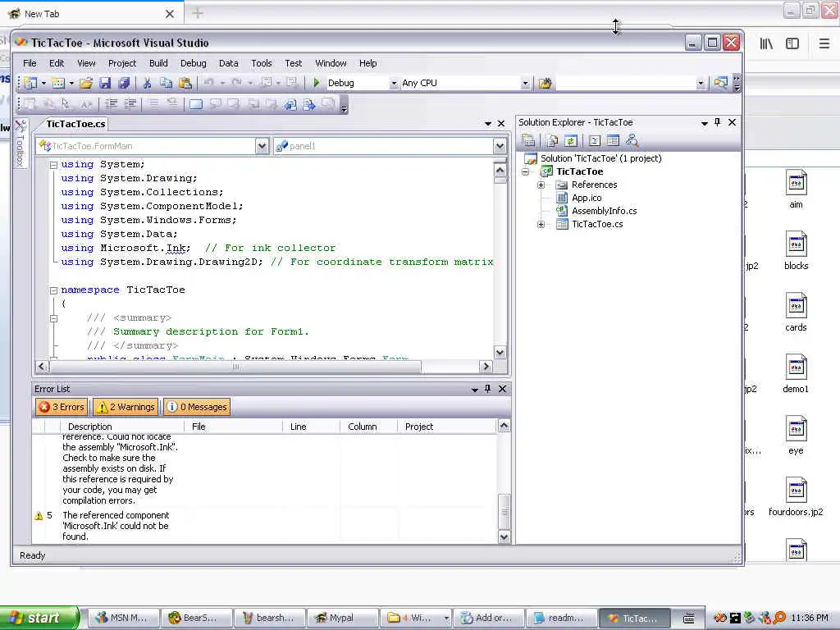The height and width of the screenshot is (630, 840).
Task: Sort errors by Line column header
Action: (311, 427)
